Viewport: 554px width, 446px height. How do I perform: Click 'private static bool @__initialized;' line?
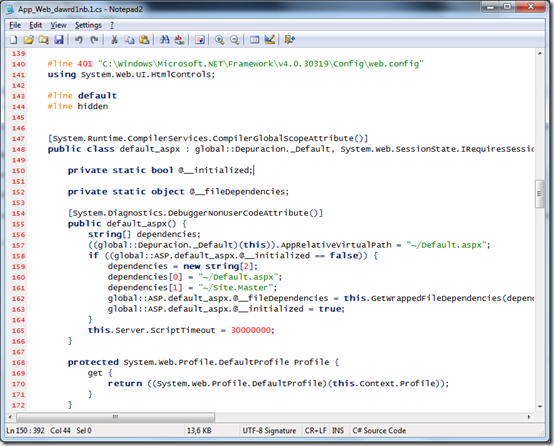(x=160, y=170)
